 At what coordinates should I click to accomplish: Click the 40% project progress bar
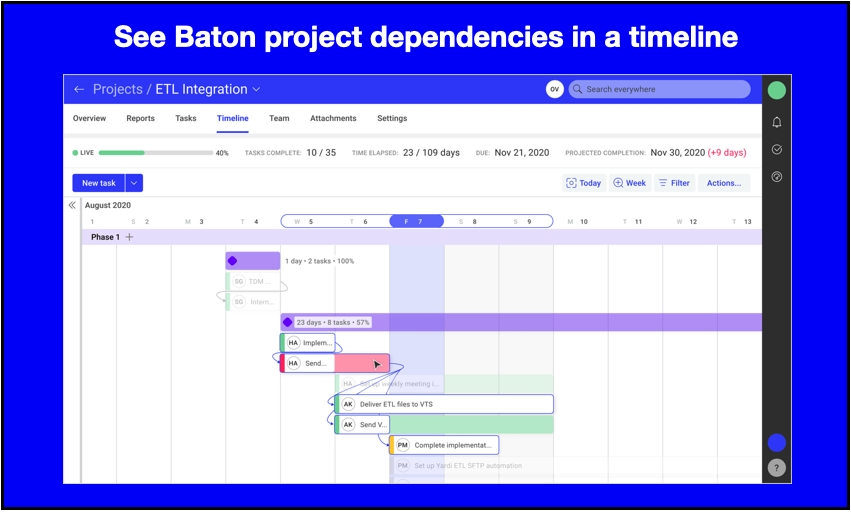156,153
